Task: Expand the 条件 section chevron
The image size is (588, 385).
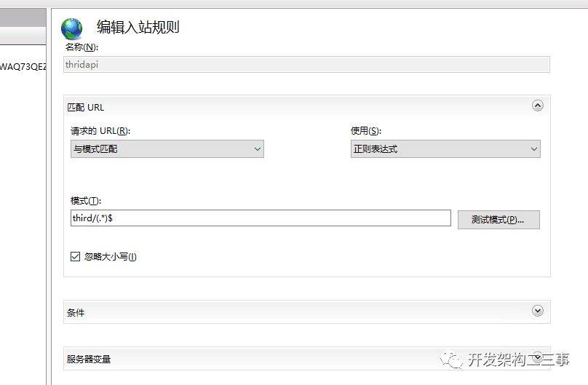Action: [x=537, y=310]
